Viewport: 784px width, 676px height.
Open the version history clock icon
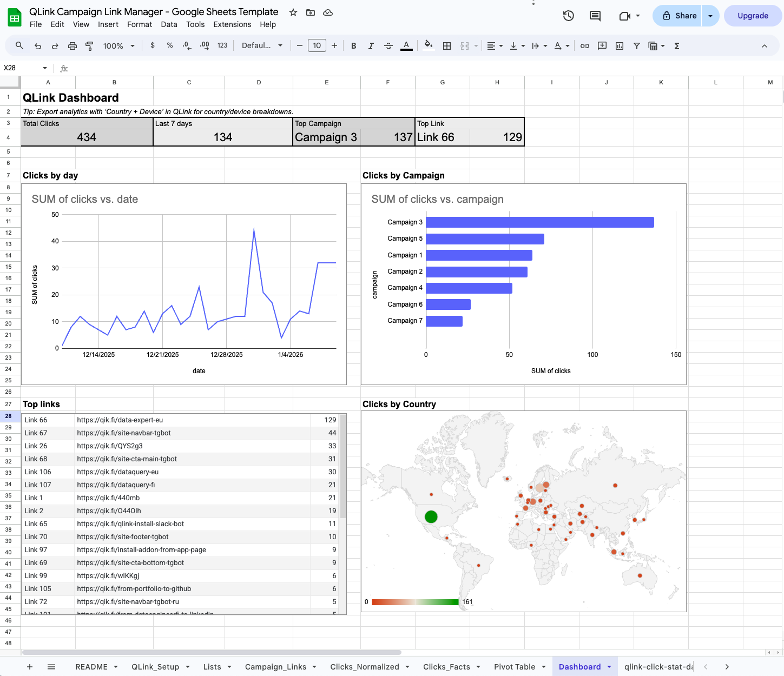click(568, 16)
